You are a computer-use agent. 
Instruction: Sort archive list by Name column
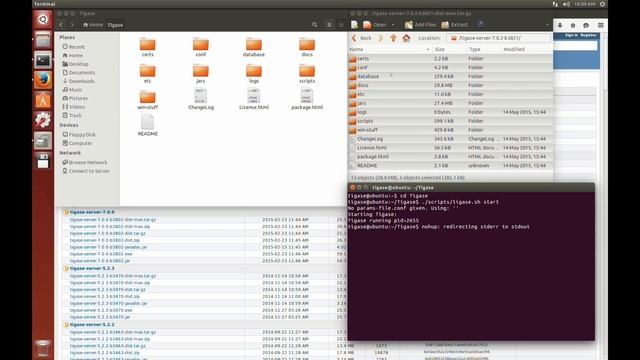(x=390, y=49)
